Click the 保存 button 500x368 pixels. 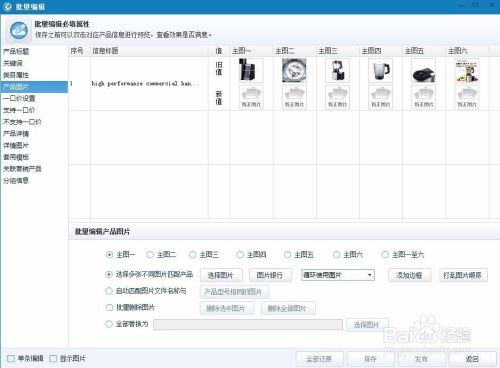click(x=371, y=359)
